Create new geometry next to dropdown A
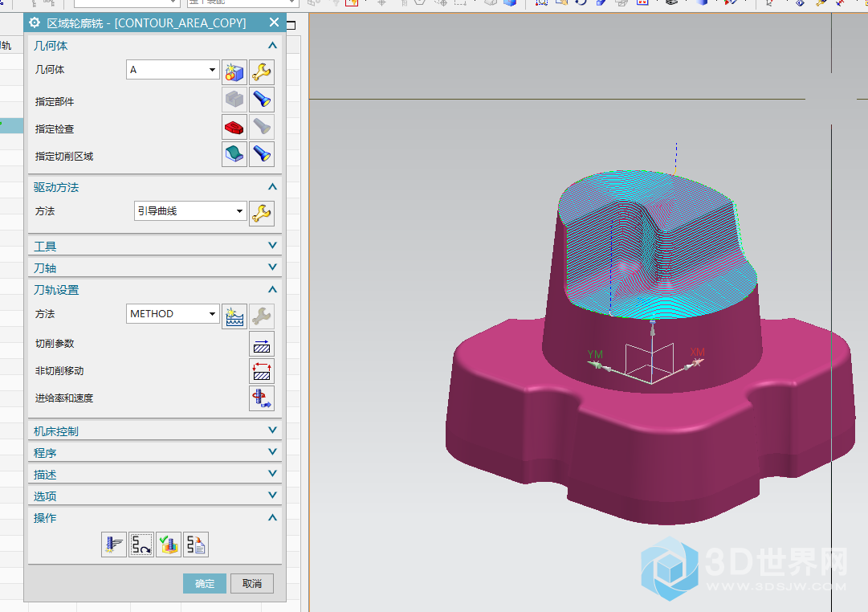 [x=234, y=72]
